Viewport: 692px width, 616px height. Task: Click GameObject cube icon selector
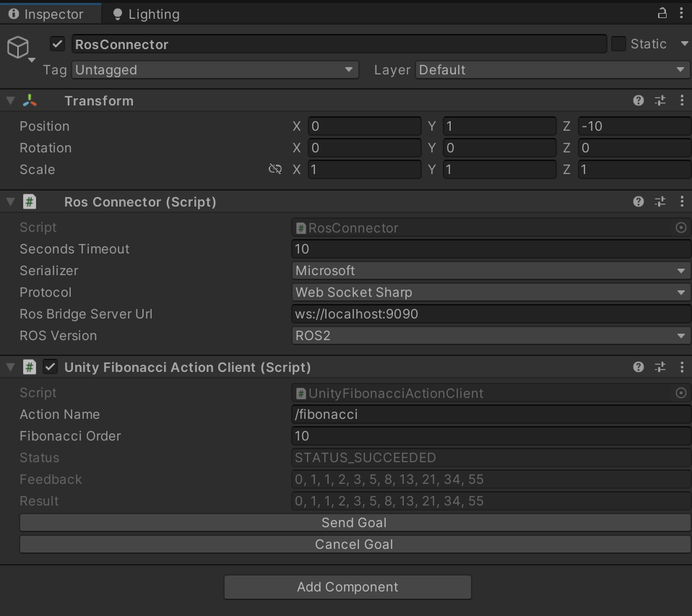point(18,48)
